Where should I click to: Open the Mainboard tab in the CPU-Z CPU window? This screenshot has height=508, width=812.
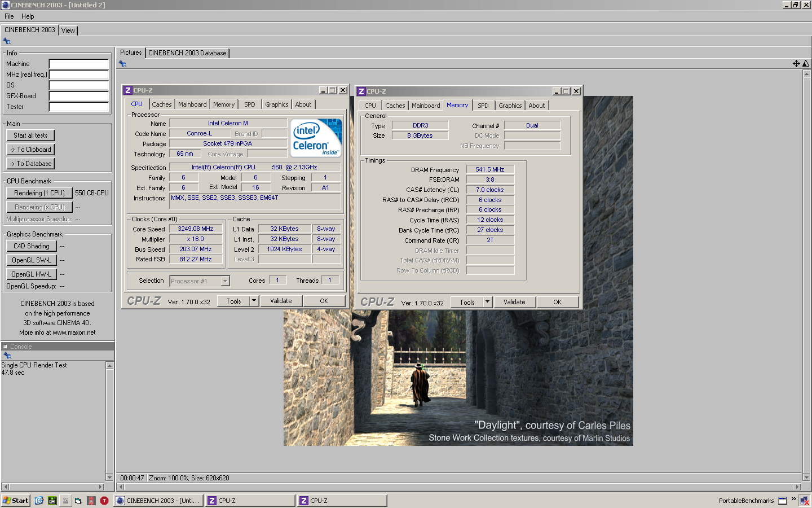pos(192,104)
